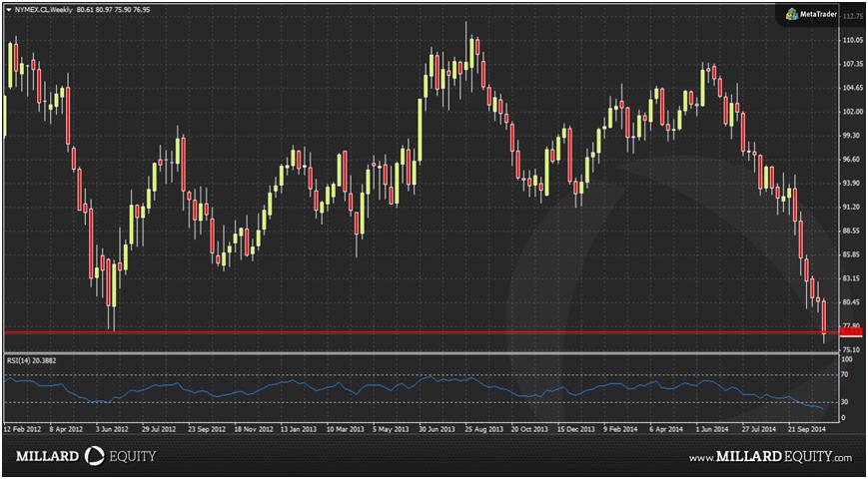Click the 25 Aug 2013 date label
This screenshot has height=479, width=868.
click(x=483, y=429)
